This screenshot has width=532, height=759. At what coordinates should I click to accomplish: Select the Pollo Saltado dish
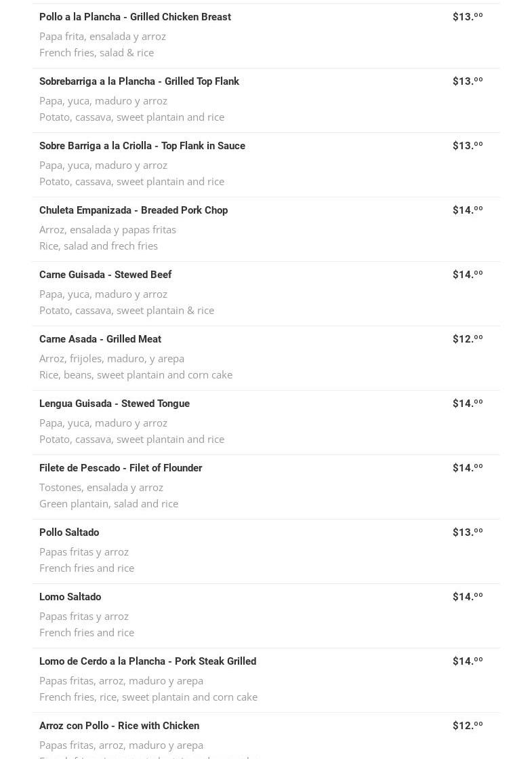click(69, 532)
